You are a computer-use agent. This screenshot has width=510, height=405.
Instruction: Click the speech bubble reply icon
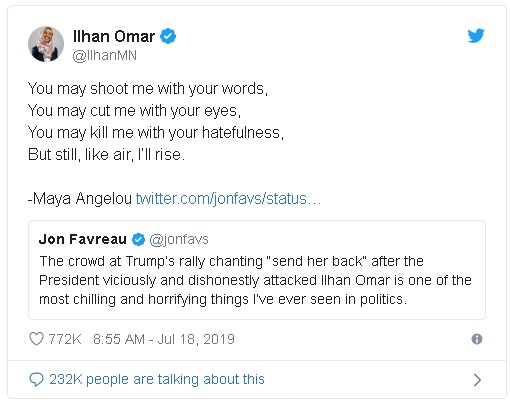point(36,379)
